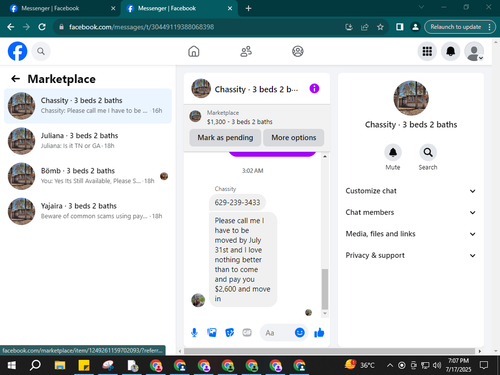This screenshot has height=375, width=500.
Task: Open volume control in system tray
Action: pyautogui.click(x=437, y=365)
